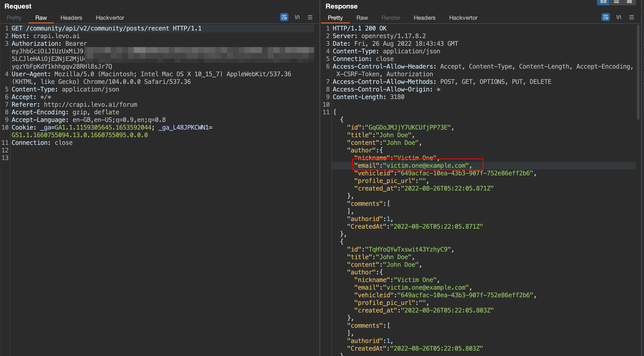Viewport: 644px width, 356px height.
Task: Toggle word wrap in Response panel
Action: [605, 17]
